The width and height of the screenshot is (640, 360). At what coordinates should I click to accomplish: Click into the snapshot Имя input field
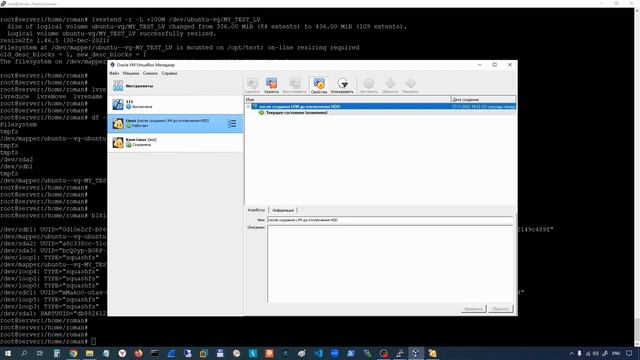[x=390, y=220]
